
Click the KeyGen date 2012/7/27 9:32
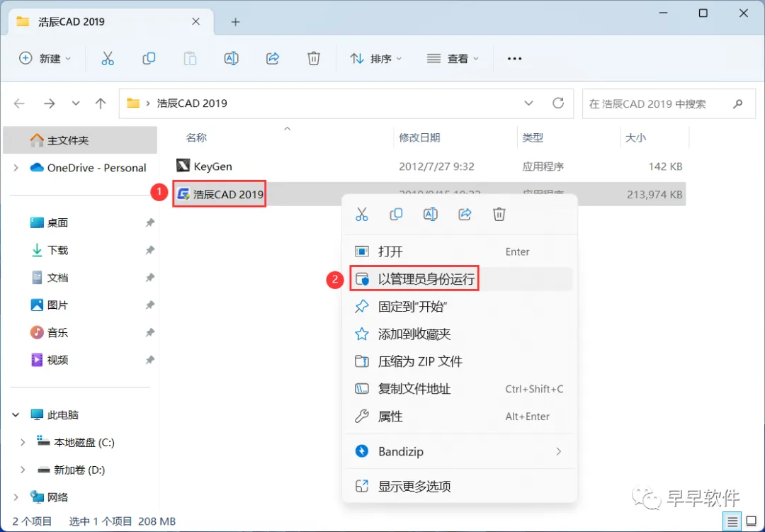[436, 166]
